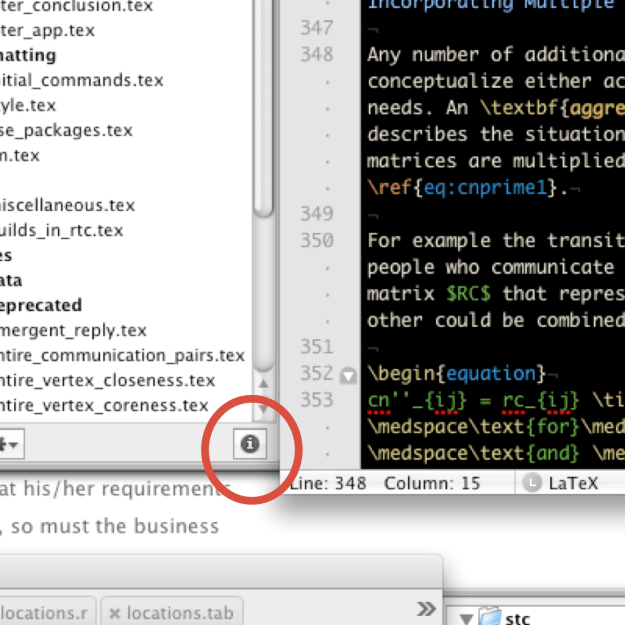This screenshot has width=625, height=625.
Task: Click the info button in project drawer
Action: pos(250,444)
